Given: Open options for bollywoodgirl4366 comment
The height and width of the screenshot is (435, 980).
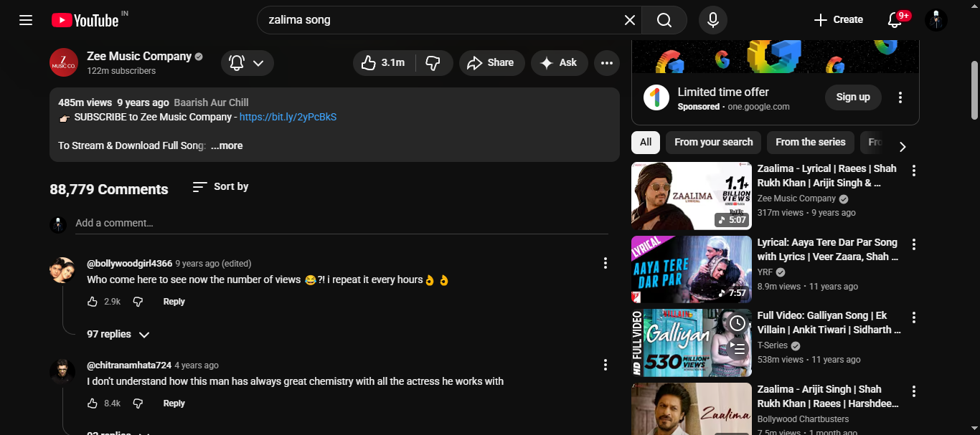Looking at the screenshot, I should point(606,263).
